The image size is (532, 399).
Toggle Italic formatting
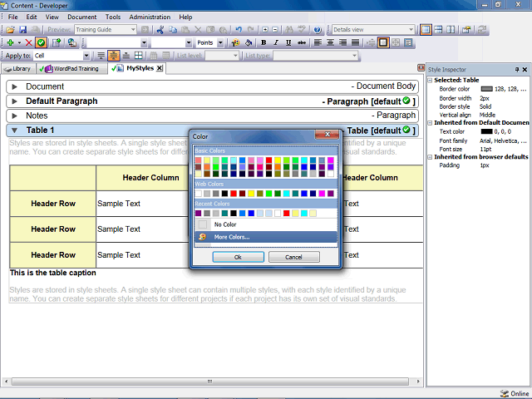pyautogui.click(x=276, y=42)
